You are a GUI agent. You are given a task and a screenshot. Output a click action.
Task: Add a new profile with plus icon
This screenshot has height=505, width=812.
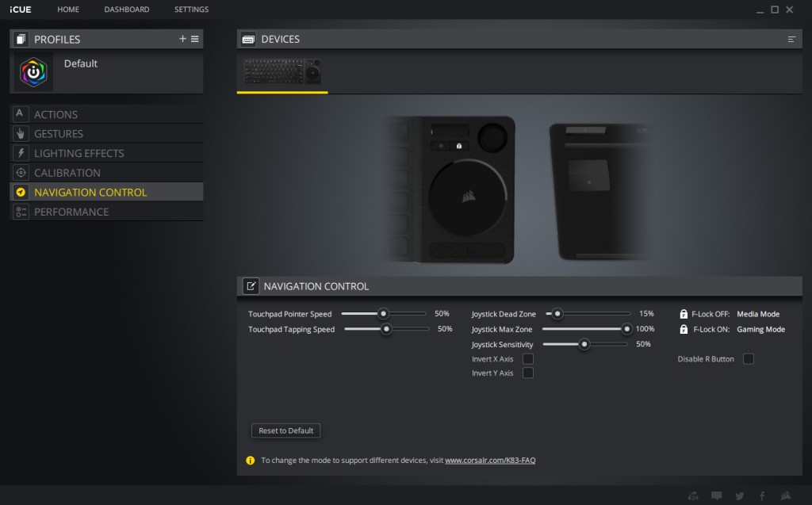182,39
